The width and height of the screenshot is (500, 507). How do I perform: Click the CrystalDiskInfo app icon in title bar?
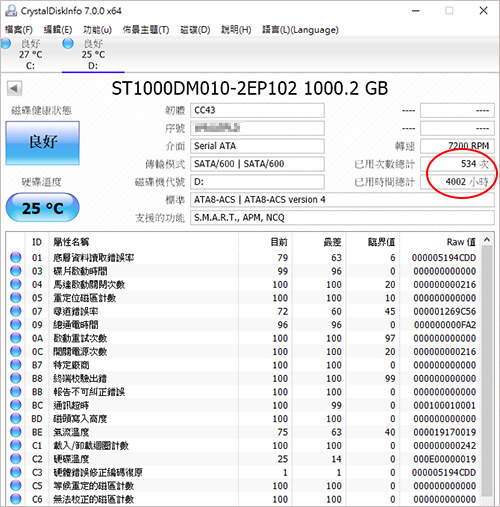coord(11,11)
